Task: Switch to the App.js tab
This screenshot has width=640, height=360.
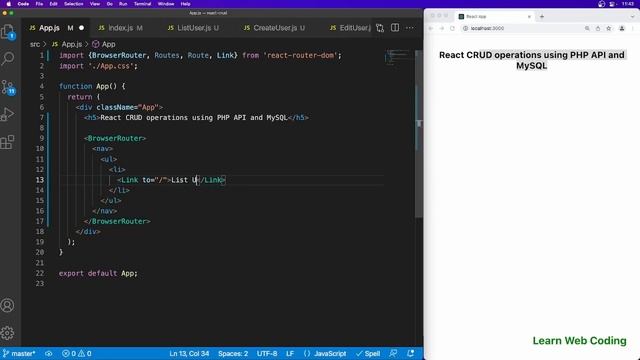Action: pos(49,28)
